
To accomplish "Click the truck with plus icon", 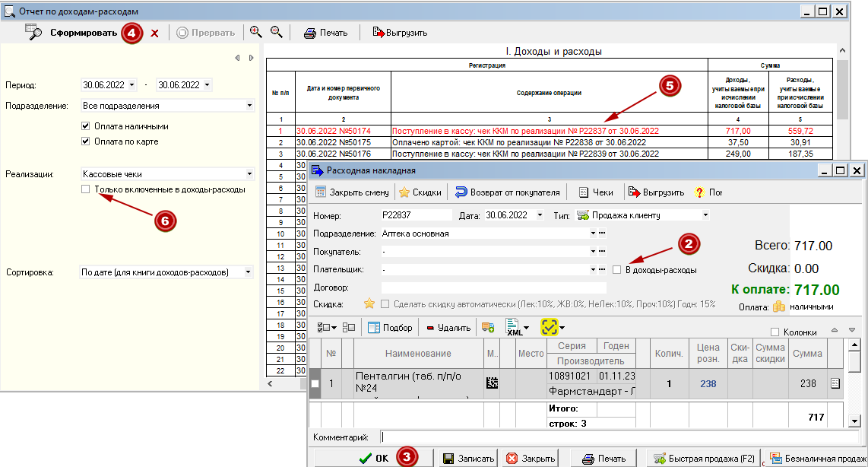I will click(488, 327).
